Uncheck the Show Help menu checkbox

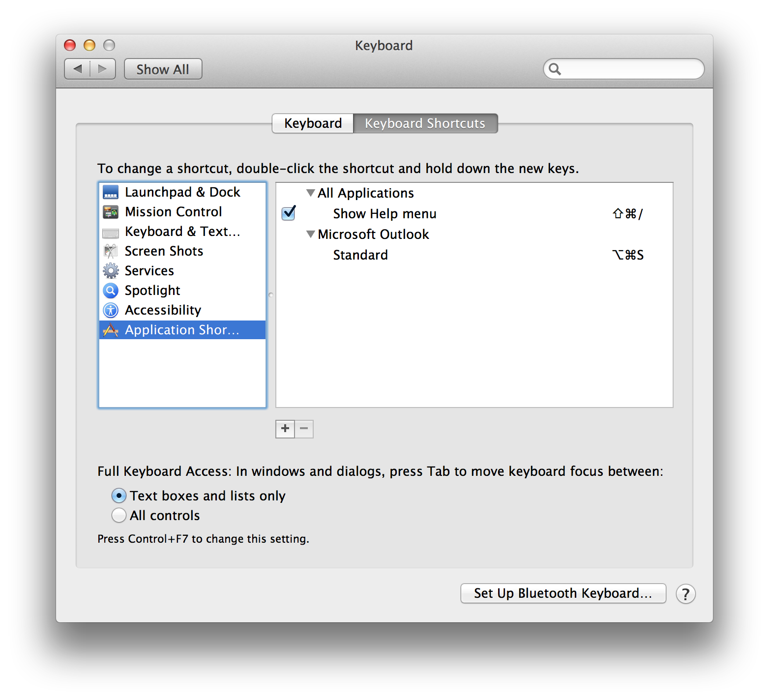tap(289, 213)
